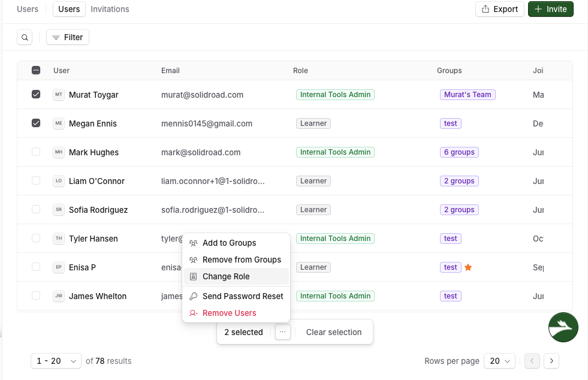Viewport: 588px width, 380px height.
Task: Open the three-dot bulk actions button
Action: click(283, 332)
